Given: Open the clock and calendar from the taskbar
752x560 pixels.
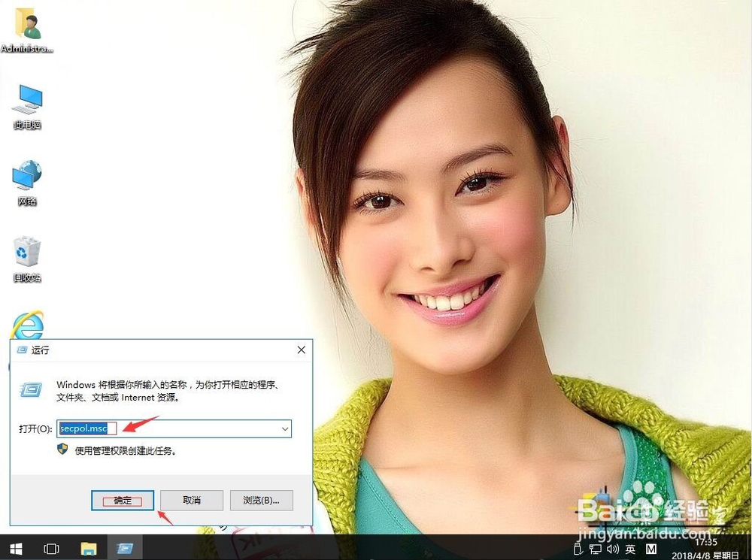Looking at the screenshot, I should pyautogui.click(x=705, y=549).
